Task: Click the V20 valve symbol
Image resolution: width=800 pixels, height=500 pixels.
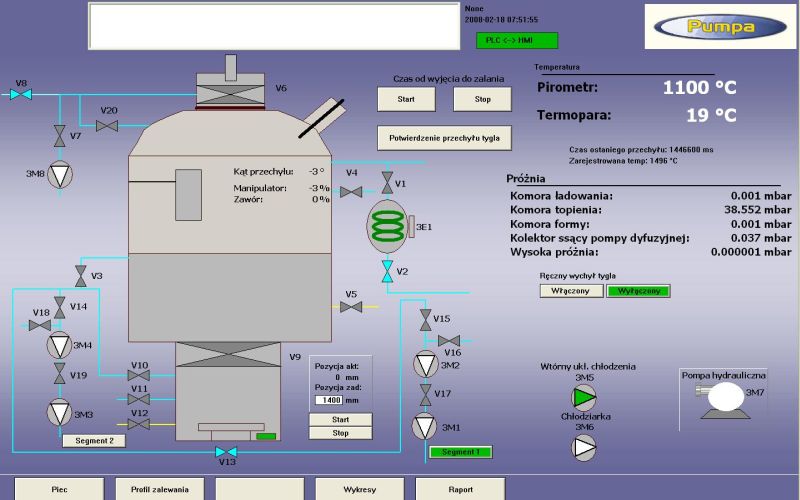Action: pos(107,125)
